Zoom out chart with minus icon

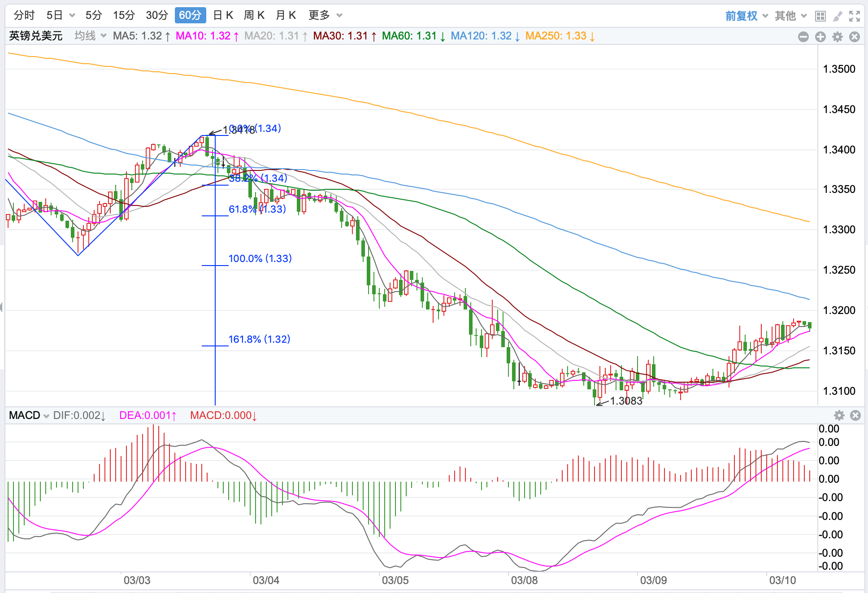point(803,37)
